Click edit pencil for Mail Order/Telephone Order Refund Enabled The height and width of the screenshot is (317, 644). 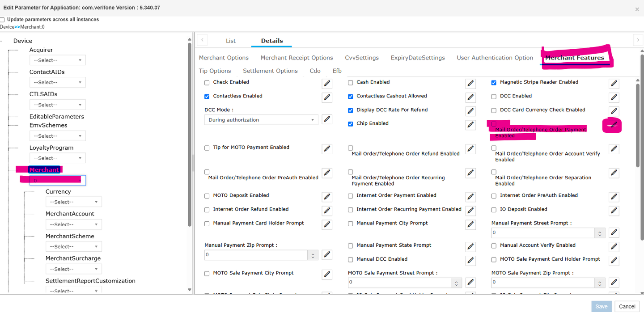pyautogui.click(x=470, y=149)
